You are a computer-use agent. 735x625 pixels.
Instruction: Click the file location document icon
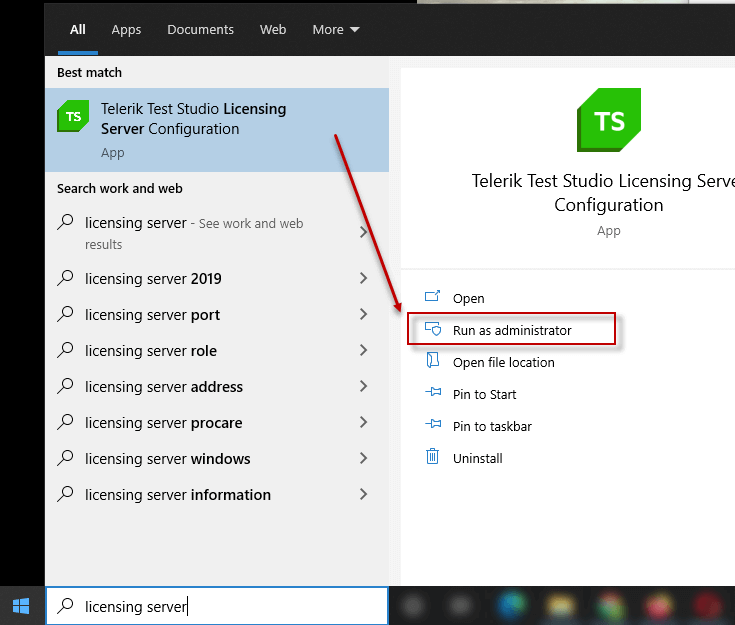click(x=433, y=360)
